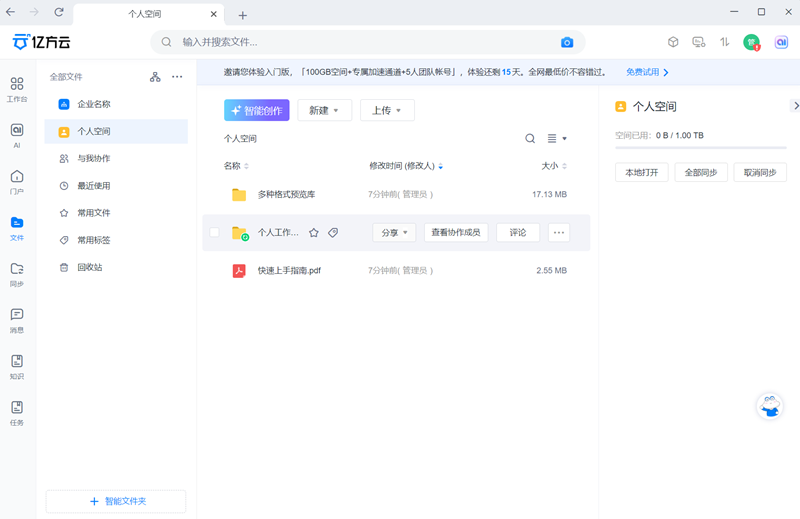This screenshot has width=800, height=519.
Task: Click the 全部同步 button
Action: [x=700, y=172]
